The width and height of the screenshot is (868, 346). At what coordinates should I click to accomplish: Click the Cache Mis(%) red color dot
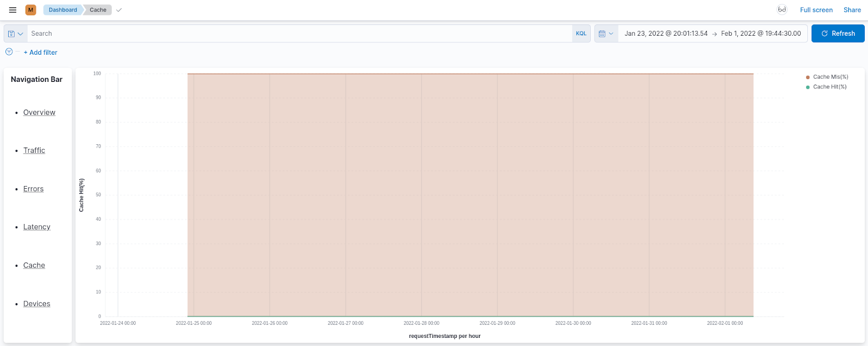(808, 77)
